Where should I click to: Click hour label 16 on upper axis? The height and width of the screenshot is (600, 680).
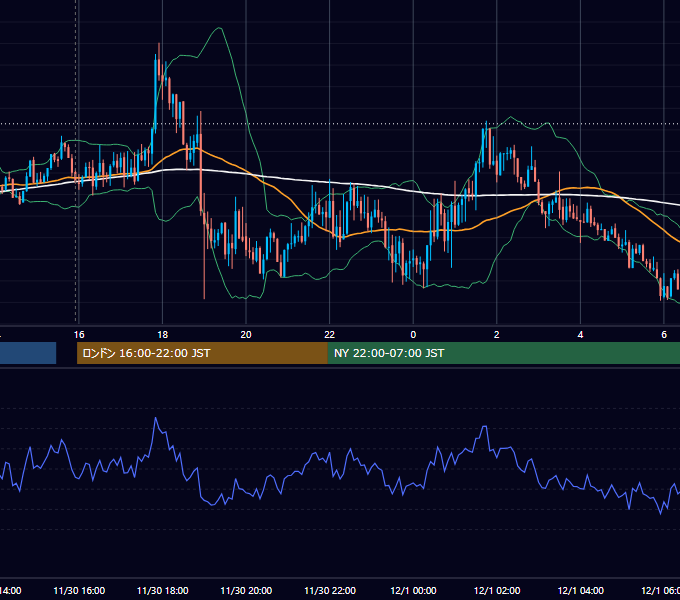click(x=79, y=335)
